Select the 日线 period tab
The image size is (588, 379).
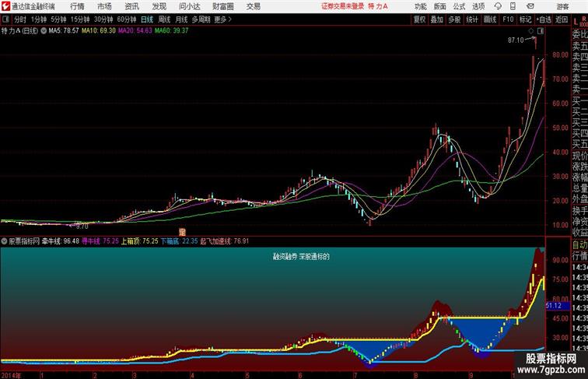[x=147, y=19]
